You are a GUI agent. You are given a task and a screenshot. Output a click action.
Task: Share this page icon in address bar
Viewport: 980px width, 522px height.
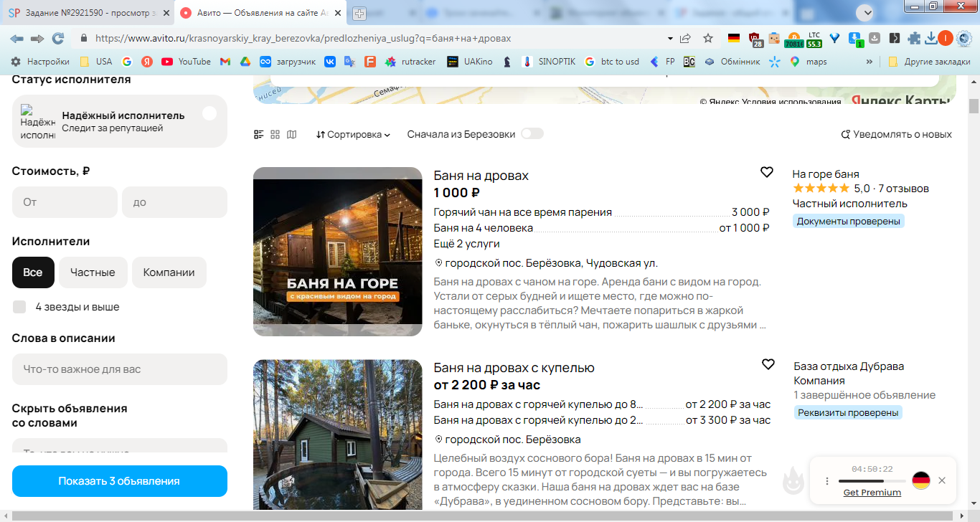click(686, 39)
